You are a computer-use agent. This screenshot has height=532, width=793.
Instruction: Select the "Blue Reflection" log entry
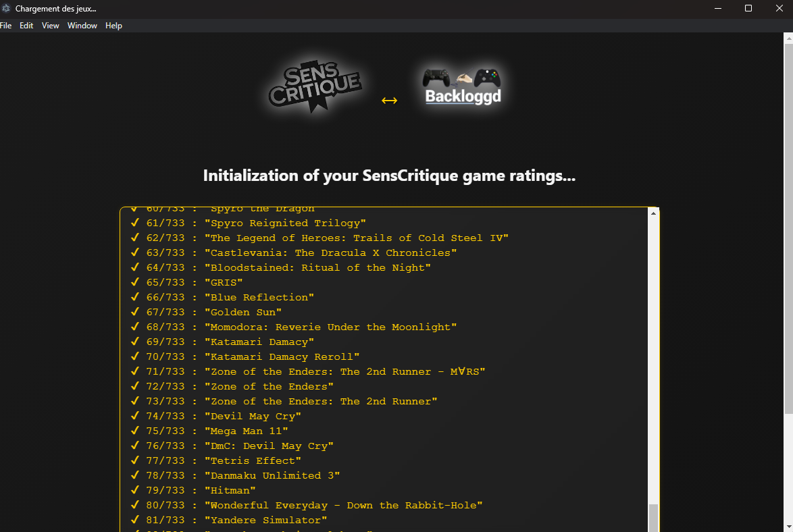tap(222, 297)
